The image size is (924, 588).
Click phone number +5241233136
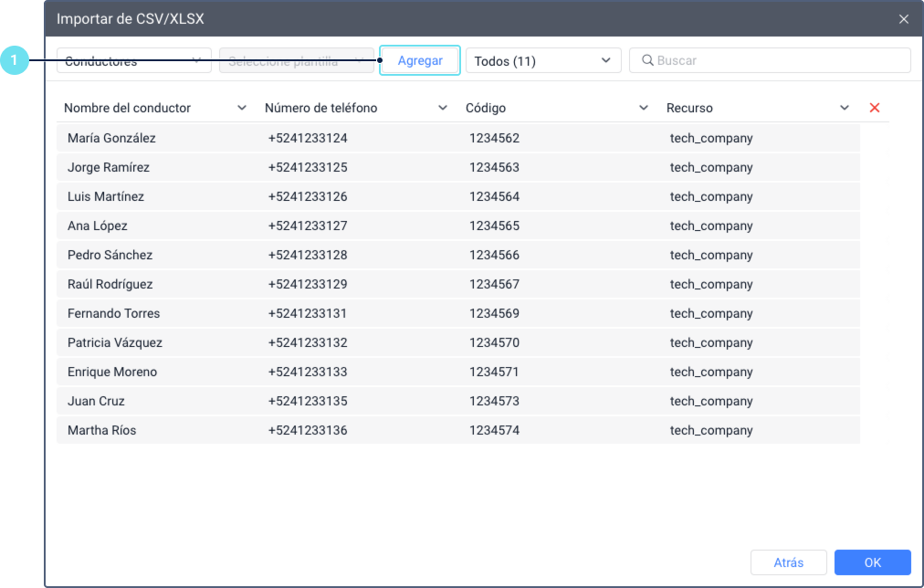click(308, 431)
